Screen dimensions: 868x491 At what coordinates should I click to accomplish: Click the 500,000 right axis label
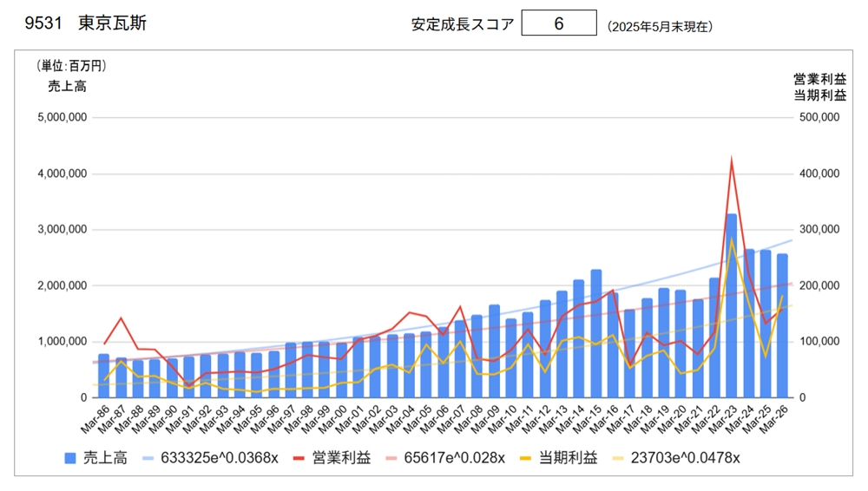[x=819, y=117]
